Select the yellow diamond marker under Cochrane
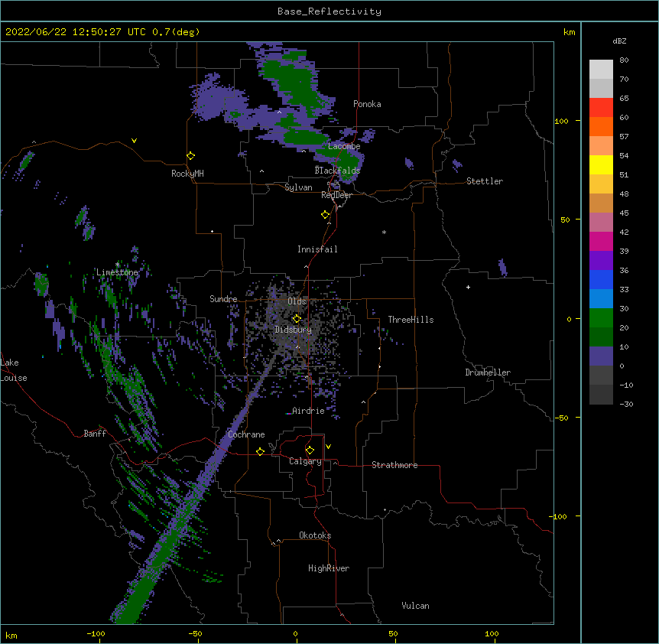The width and height of the screenshot is (659, 644). coord(260,451)
